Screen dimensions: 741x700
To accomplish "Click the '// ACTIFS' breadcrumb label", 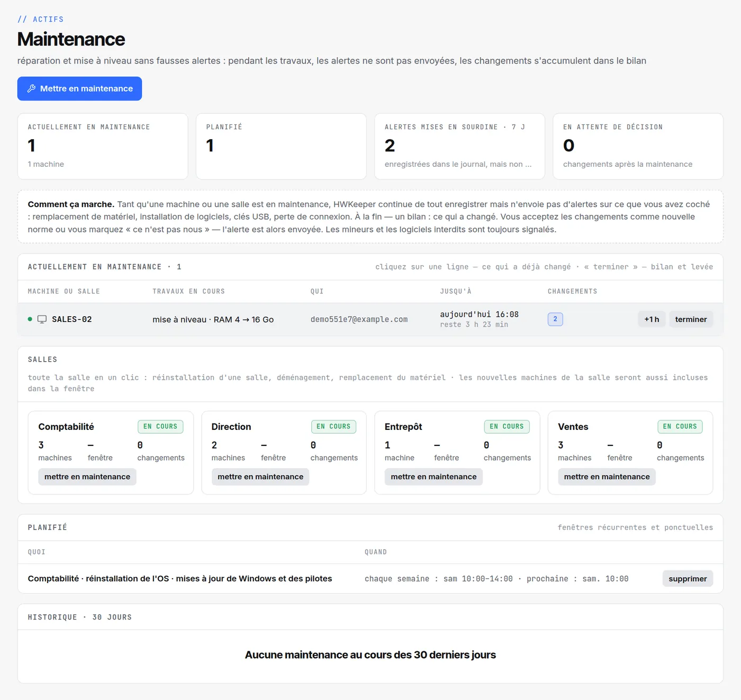I will pos(40,19).
